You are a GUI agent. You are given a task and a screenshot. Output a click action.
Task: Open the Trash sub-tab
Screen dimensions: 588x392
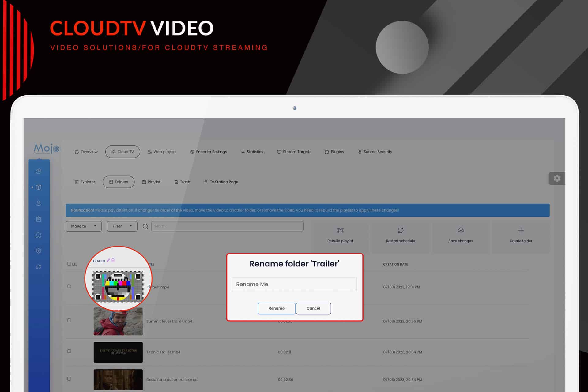click(182, 182)
